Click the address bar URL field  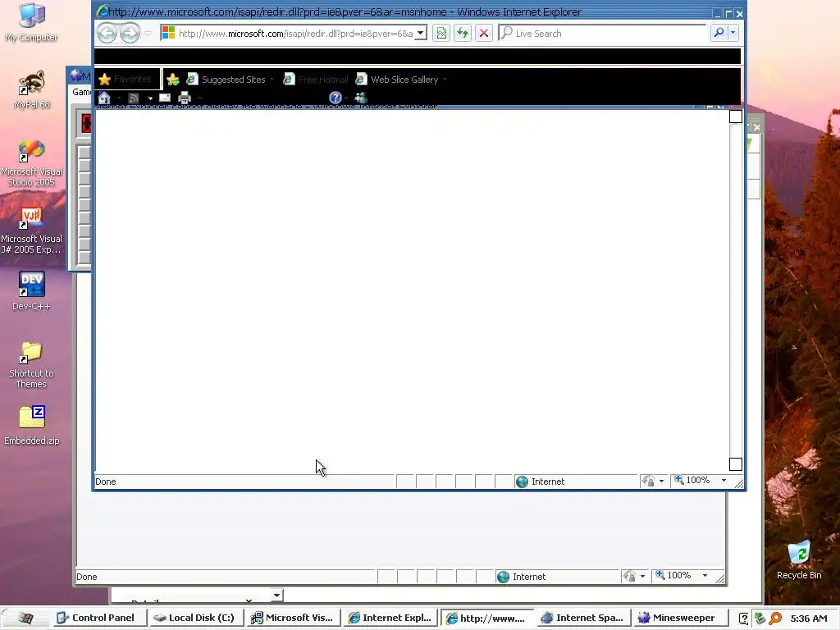click(x=295, y=33)
